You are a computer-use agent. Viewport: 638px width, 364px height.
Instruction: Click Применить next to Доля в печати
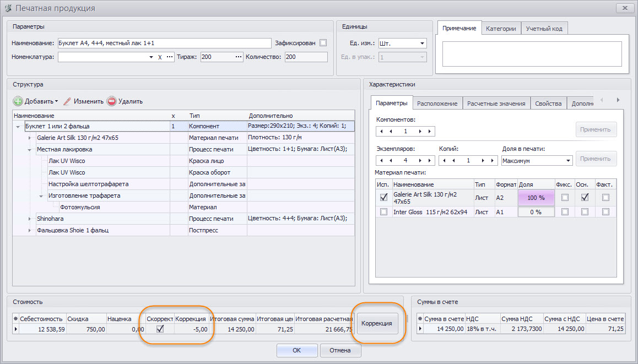coord(596,159)
